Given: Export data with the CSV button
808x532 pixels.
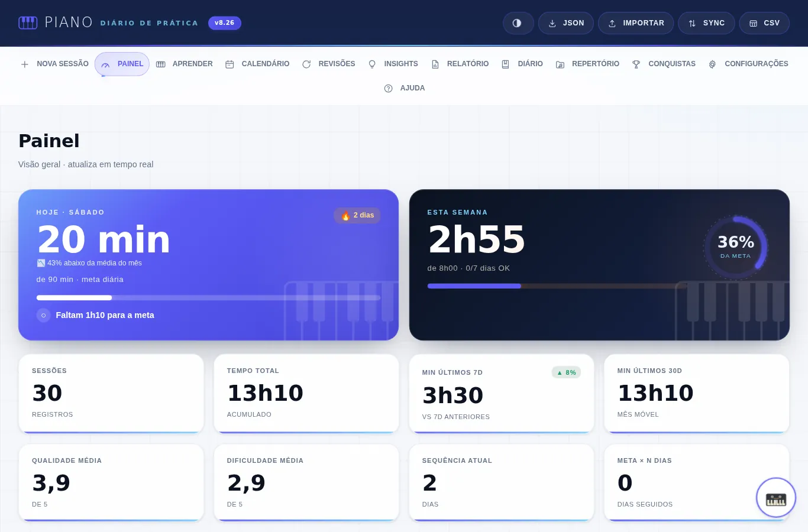Looking at the screenshot, I should (764, 23).
